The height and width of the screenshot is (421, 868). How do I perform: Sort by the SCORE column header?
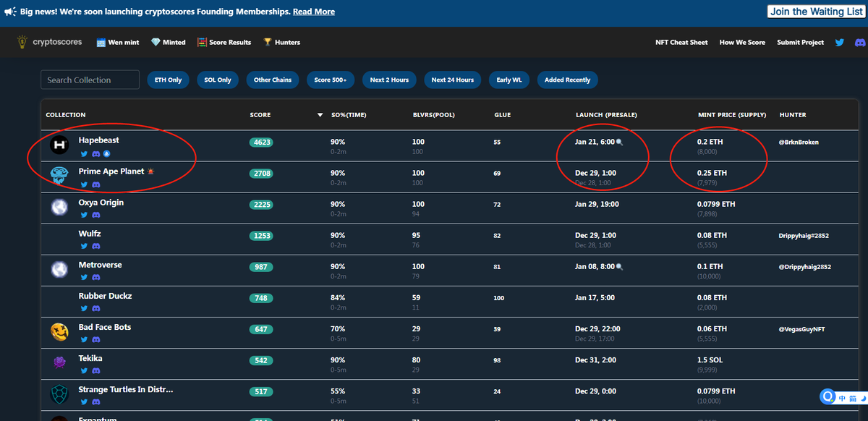coord(260,115)
